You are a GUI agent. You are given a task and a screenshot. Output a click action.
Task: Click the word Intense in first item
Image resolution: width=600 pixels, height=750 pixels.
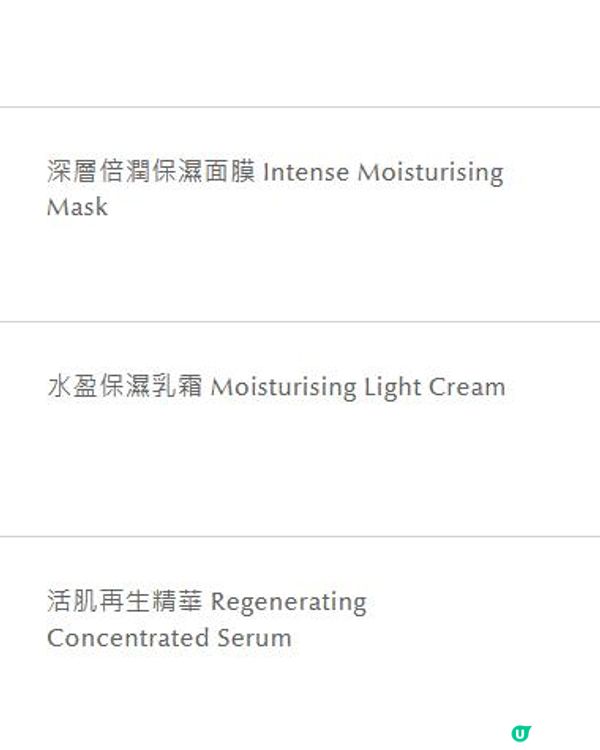point(306,172)
